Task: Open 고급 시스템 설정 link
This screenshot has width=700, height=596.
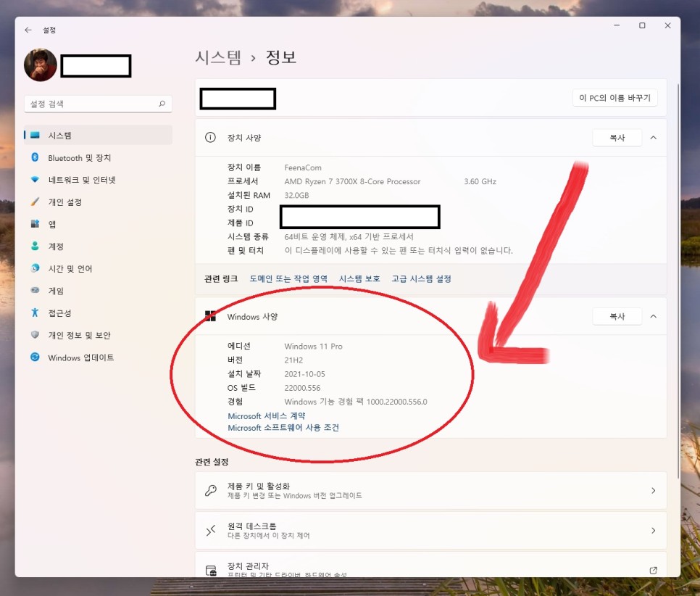Action: (422, 279)
